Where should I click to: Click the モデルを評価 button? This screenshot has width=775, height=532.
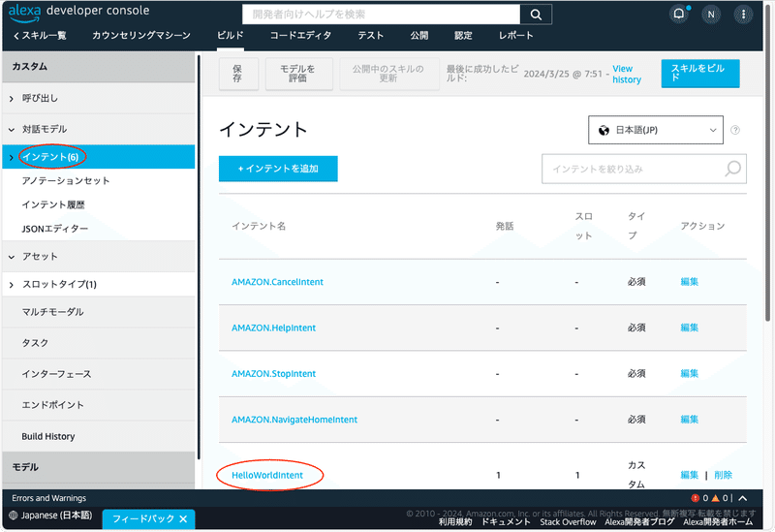point(298,74)
